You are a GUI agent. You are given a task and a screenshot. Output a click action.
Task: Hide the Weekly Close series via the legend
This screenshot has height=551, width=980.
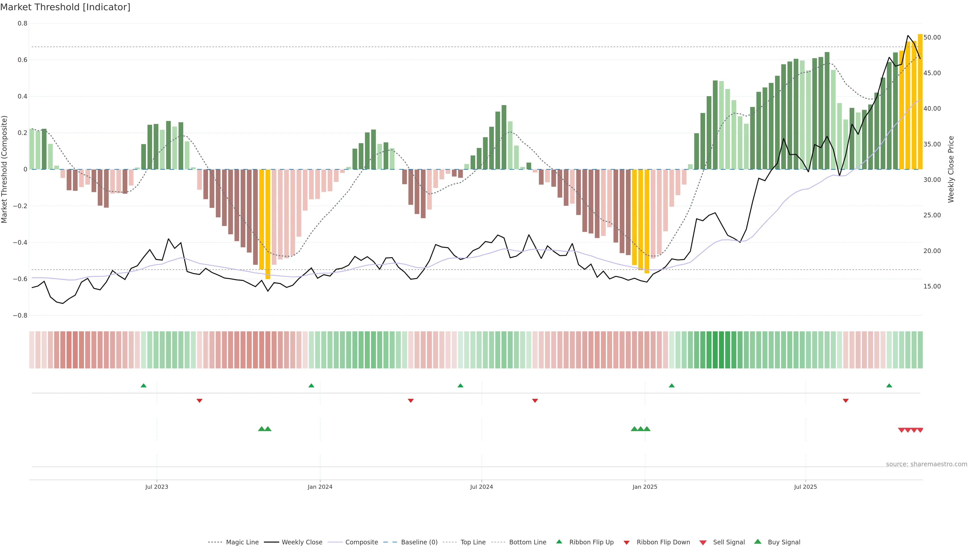coord(302,542)
